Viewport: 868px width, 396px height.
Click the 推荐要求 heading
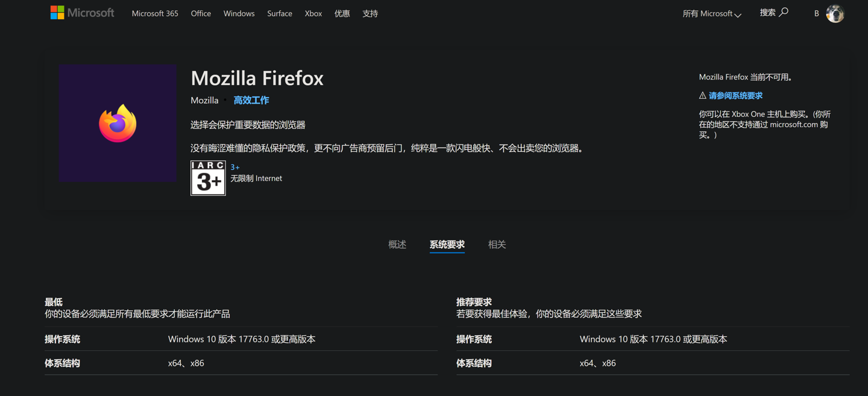point(474,302)
